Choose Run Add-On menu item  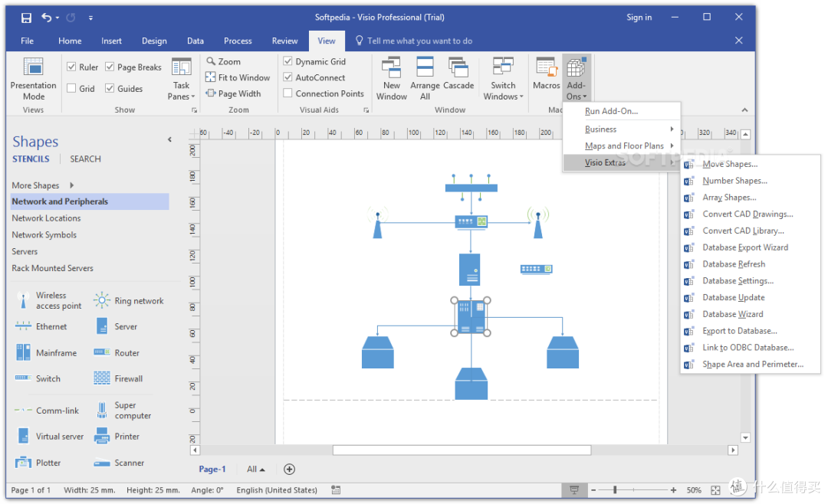coord(622,111)
